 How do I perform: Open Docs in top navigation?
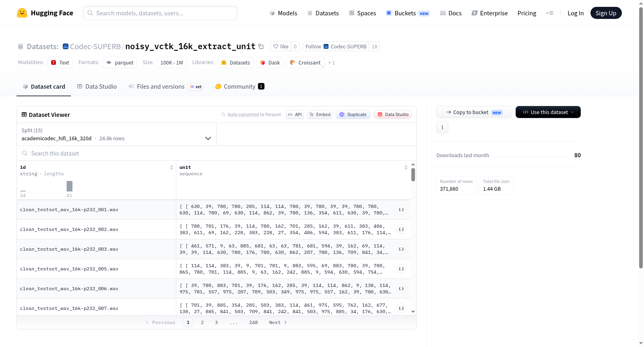click(450, 13)
